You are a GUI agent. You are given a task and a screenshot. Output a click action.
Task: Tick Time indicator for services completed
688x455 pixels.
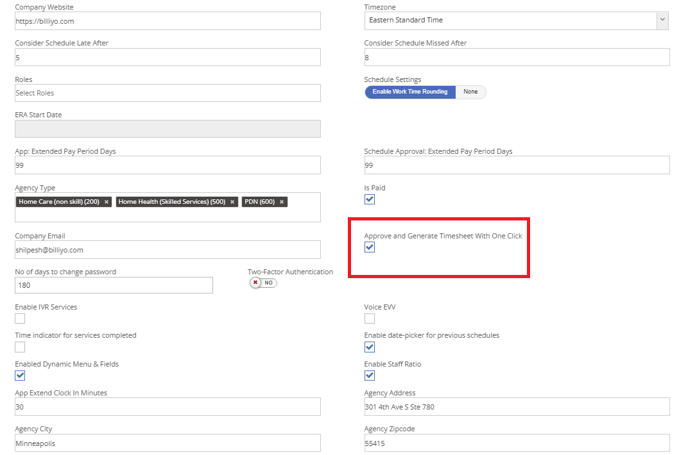[x=20, y=347]
